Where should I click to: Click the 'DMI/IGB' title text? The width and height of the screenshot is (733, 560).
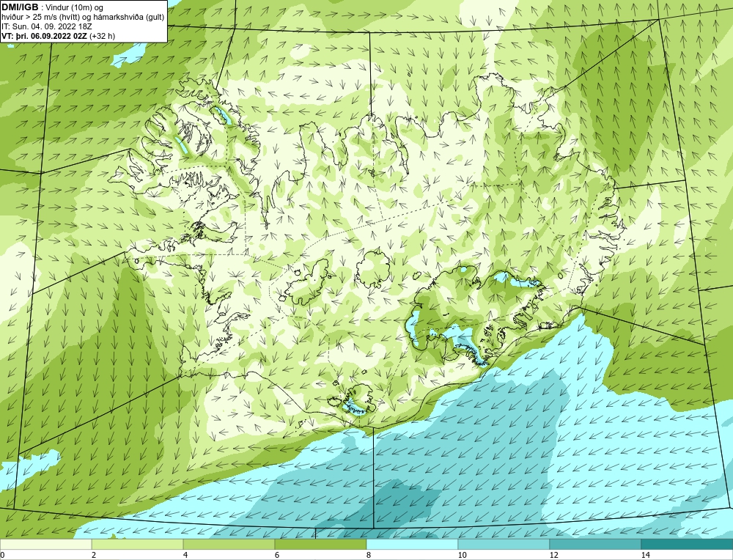coord(20,7)
